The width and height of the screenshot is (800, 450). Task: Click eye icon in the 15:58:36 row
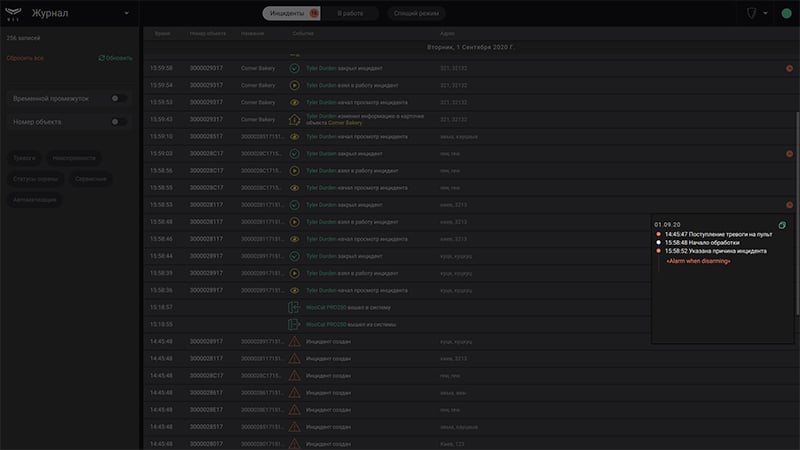[294, 290]
